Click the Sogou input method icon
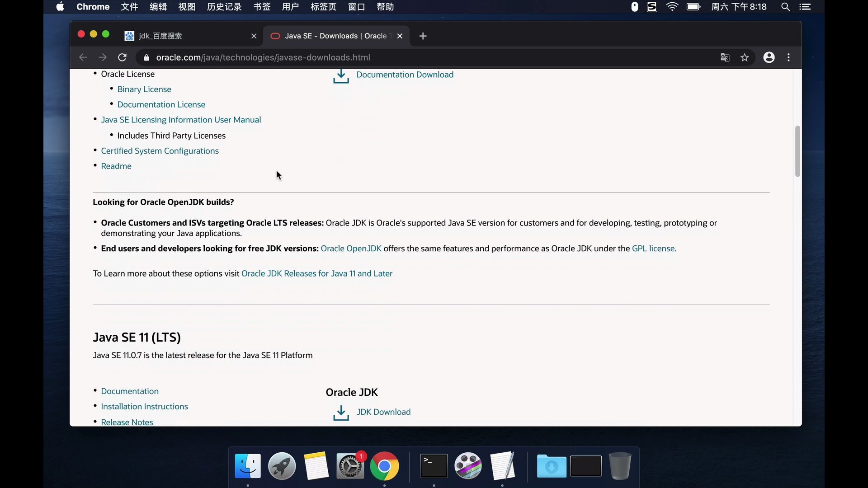 [x=652, y=7]
